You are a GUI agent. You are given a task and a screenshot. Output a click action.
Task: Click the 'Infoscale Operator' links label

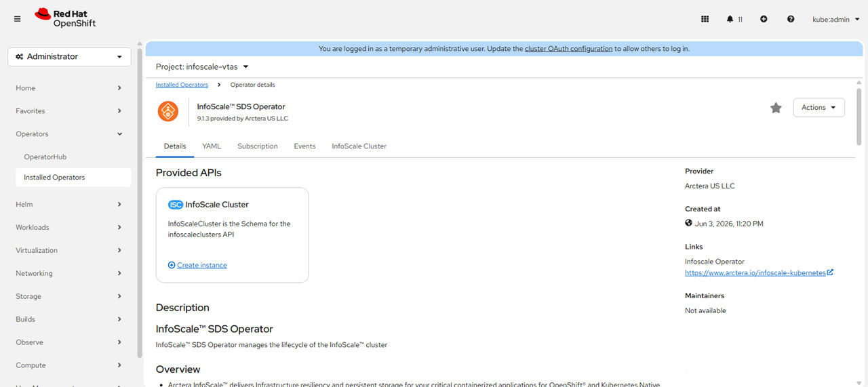(x=715, y=262)
